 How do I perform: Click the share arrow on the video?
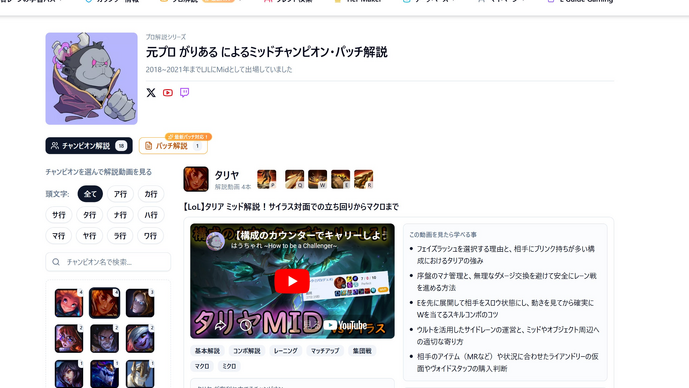click(220, 325)
